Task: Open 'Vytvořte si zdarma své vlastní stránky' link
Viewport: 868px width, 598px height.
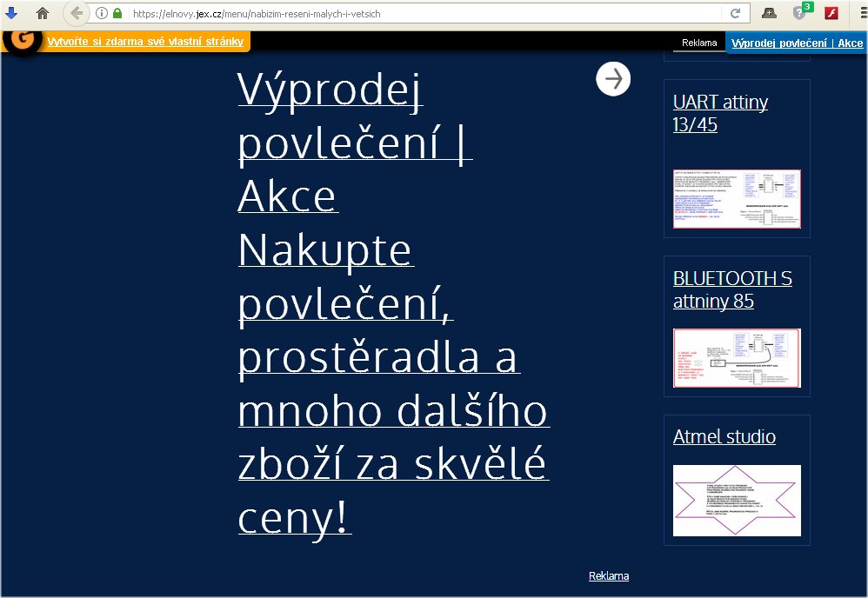Action: click(145, 42)
